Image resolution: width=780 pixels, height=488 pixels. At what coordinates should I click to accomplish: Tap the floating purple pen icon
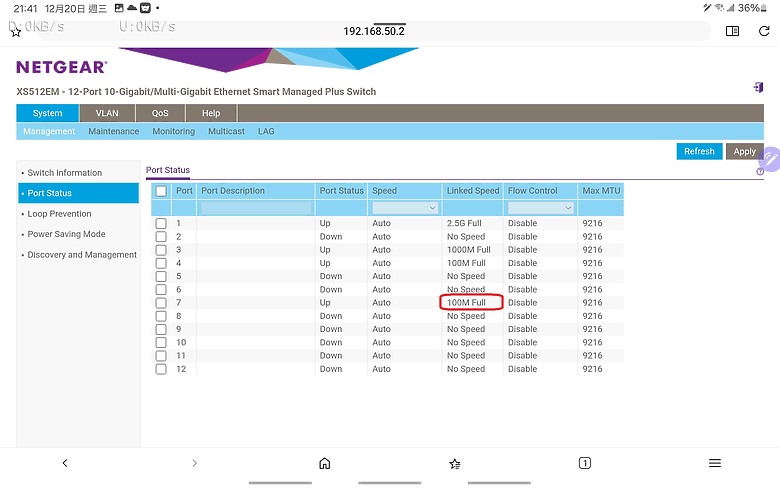[x=770, y=159]
